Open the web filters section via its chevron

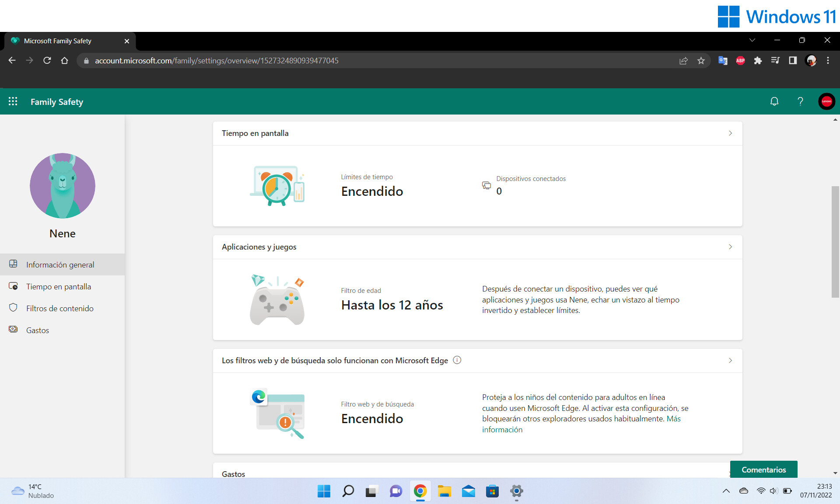tap(730, 360)
